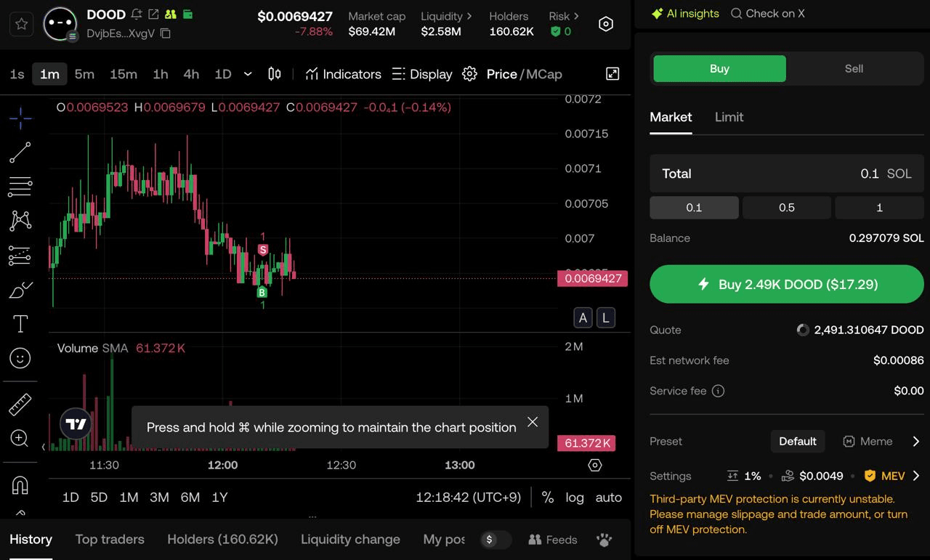The width and height of the screenshot is (930, 560).
Task: Select the 1h timeframe
Action: [161, 74]
